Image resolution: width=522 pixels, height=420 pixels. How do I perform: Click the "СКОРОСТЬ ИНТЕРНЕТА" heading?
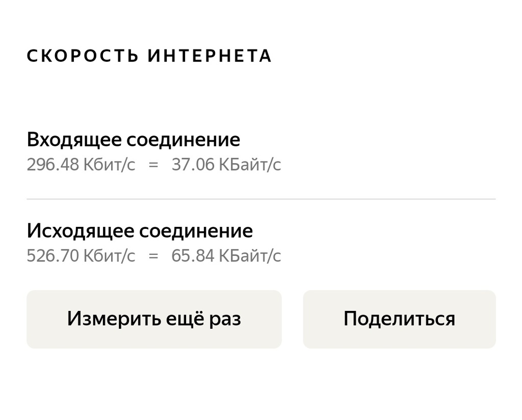(x=149, y=56)
